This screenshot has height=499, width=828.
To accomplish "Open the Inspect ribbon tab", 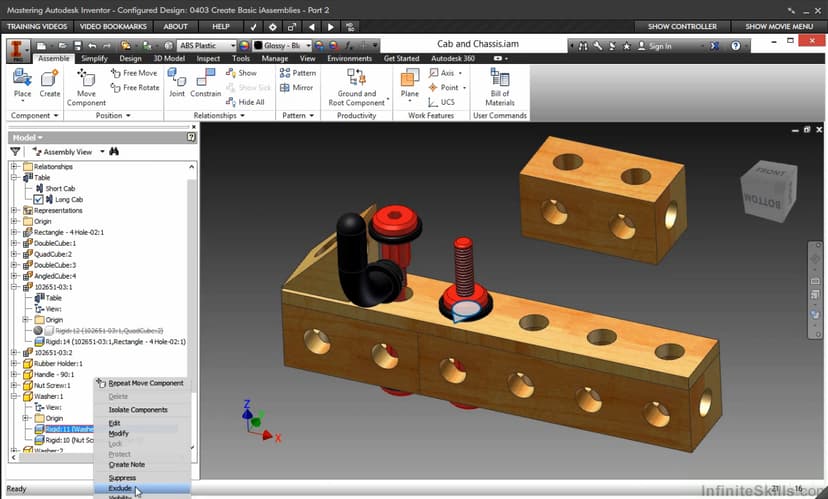I will [x=208, y=59].
